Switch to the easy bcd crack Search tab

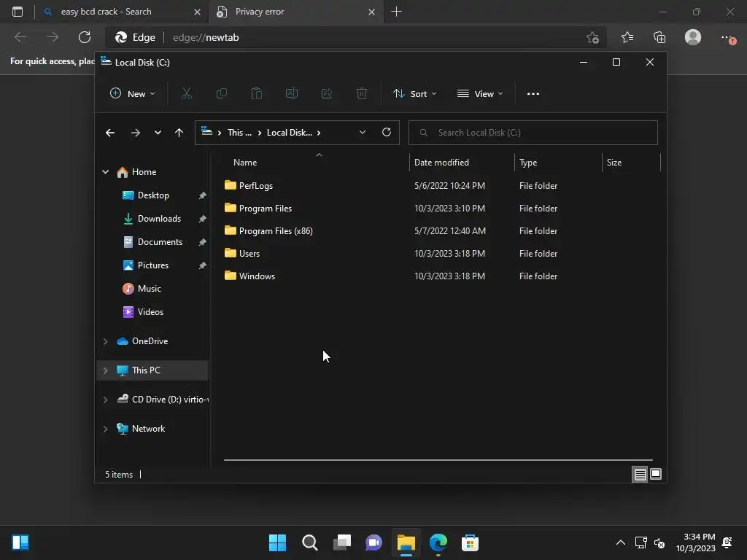click(122, 12)
